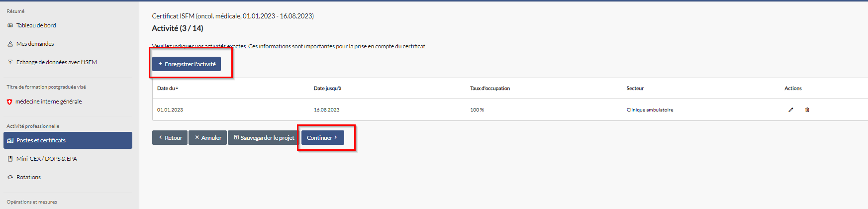This screenshot has width=868, height=209.
Task: Click Enregistrer l'activité button
Action: 187,64
